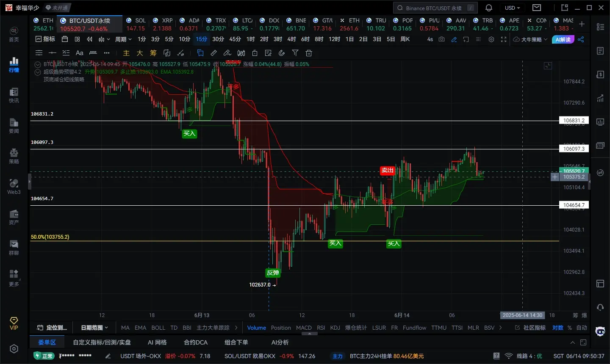Screen dimensions: 610x364
Task: Open the Web3 sidebar item
Action: [x=14, y=187]
